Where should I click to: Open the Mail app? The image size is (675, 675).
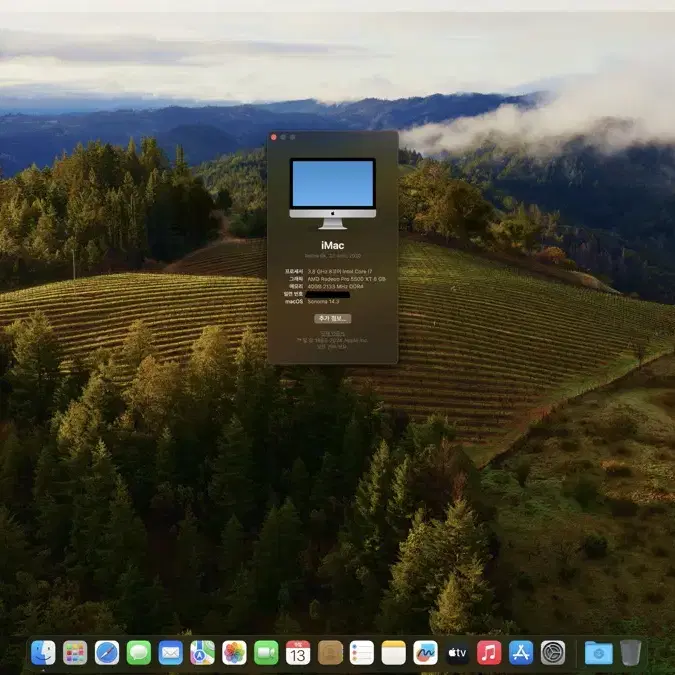(x=170, y=653)
